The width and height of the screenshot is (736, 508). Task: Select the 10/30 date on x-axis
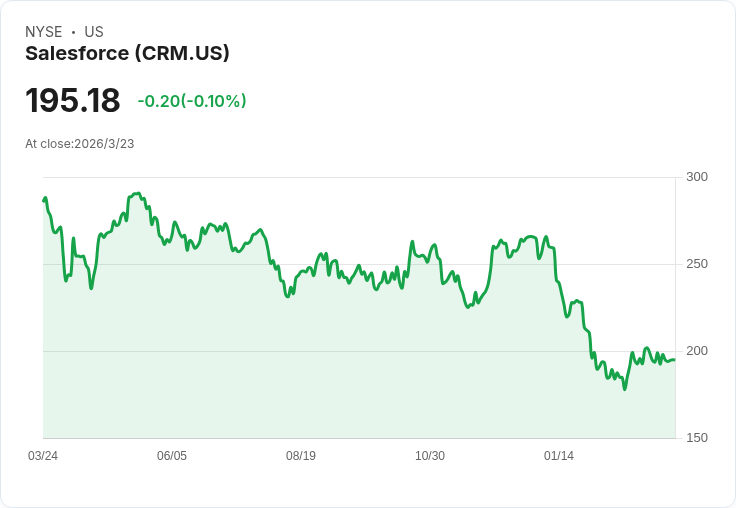coord(430,456)
